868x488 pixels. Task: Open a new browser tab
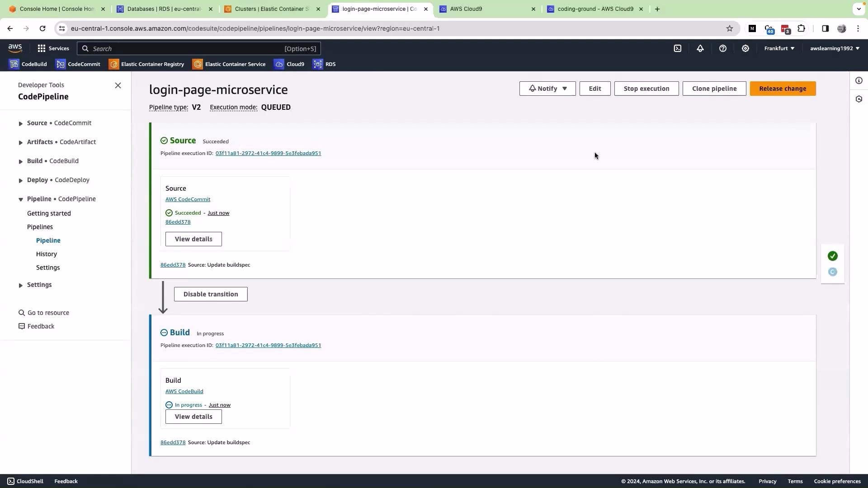click(657, 9)
